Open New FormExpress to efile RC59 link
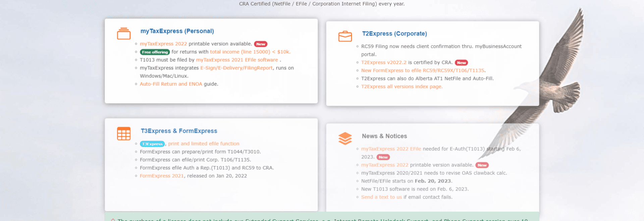This screenshot has width=644, height=221. click(x=423, y=71)
